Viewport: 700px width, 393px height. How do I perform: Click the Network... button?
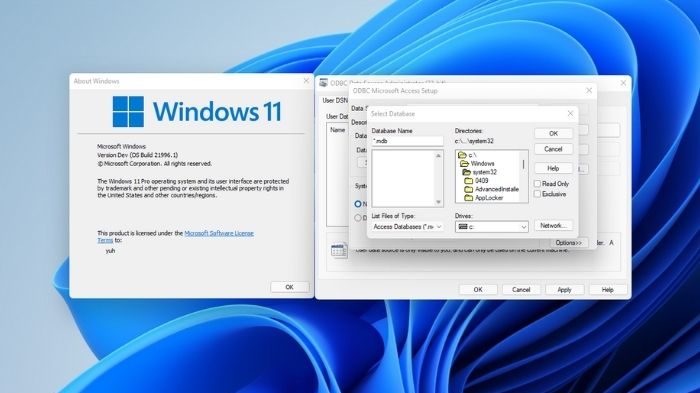[554, 226]
